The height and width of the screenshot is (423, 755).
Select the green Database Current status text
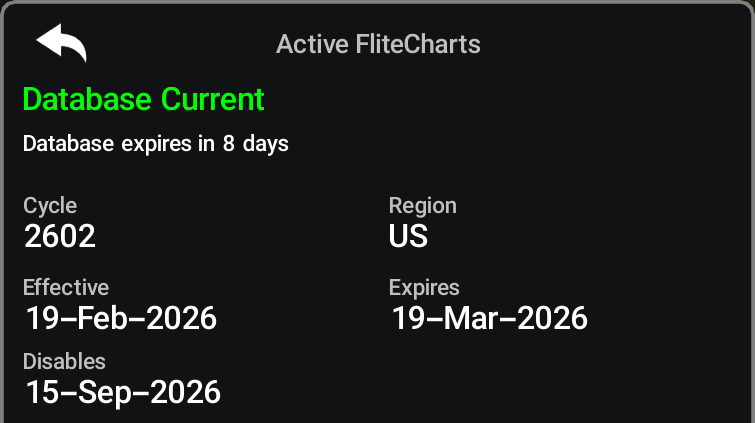(143, 100)
